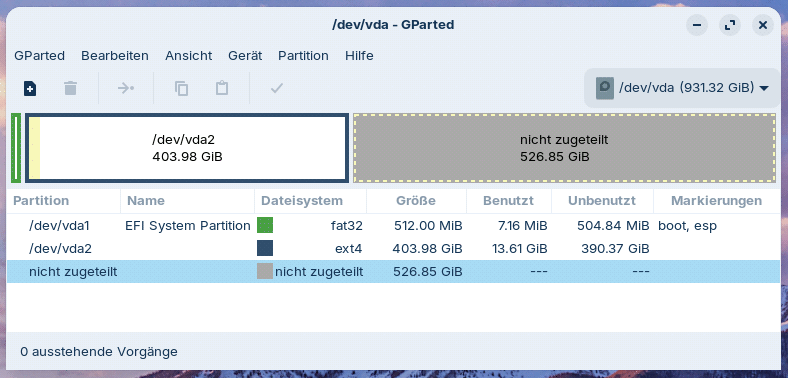Open the GParted menu
This screenshot has width=788, height=378.
click(40, 55)
